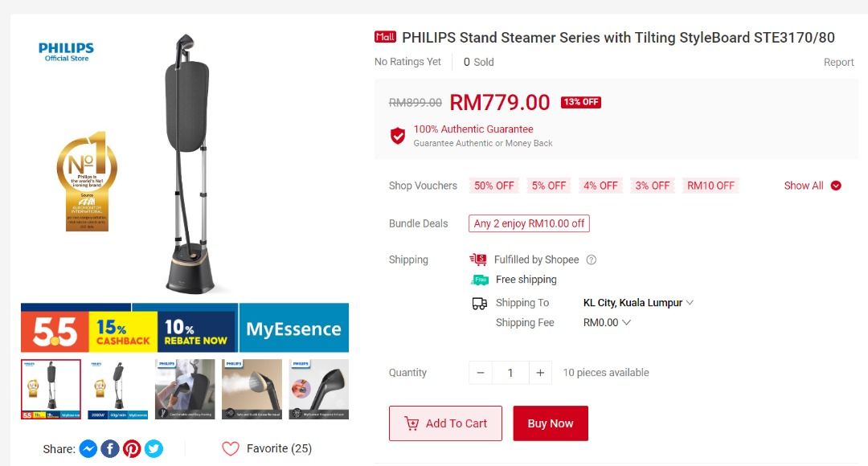Open the KL City shipping location dropdown
868x466 pixels.
(638, 303)
